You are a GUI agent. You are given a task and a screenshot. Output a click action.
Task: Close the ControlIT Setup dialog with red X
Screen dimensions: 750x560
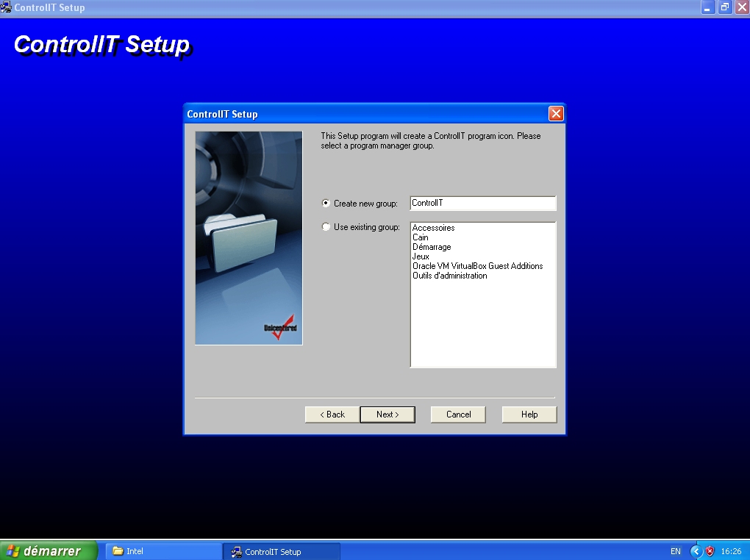[x=556, y=114]
